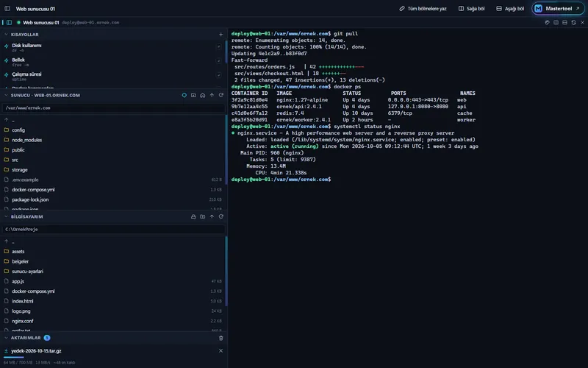
Task: Create new folder in Bilgisayarım panel
Action: click(x=203, y=216)
